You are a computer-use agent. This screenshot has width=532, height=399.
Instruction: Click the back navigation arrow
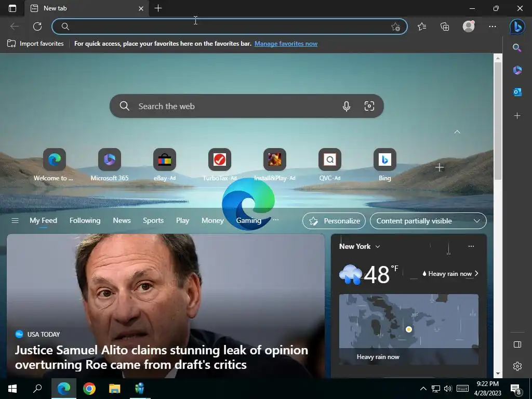tap(14, 26)
